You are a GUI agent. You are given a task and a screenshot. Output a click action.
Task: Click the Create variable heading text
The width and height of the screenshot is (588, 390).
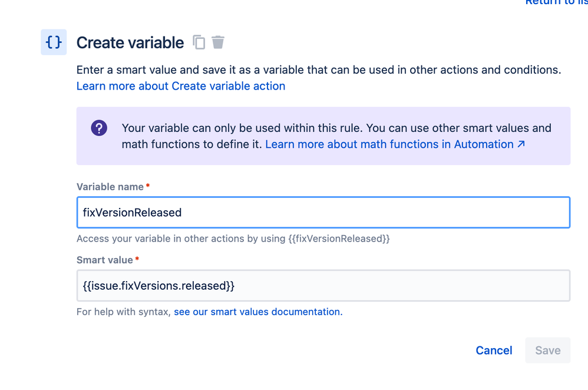(x=130, y=43)
